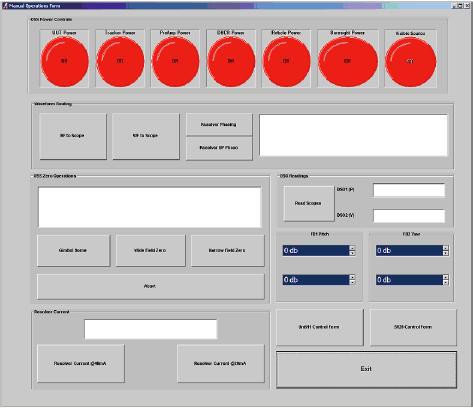Increase the bottom Pitch dB spinner value
The width and height of the screenshot is (473, 408).
click(352, 277)
